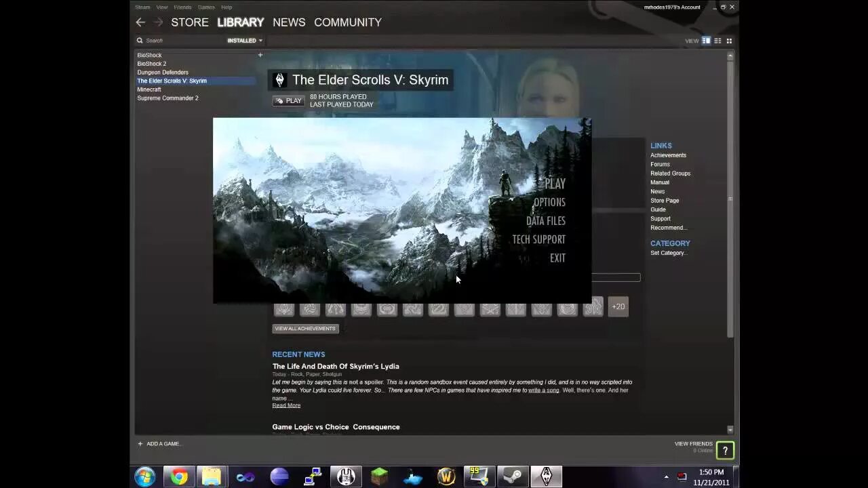Open Windows Explorer folder in taskbar
Image resolution: width=868 pixels, height=488 pixels.
click(x=212, y=476)
